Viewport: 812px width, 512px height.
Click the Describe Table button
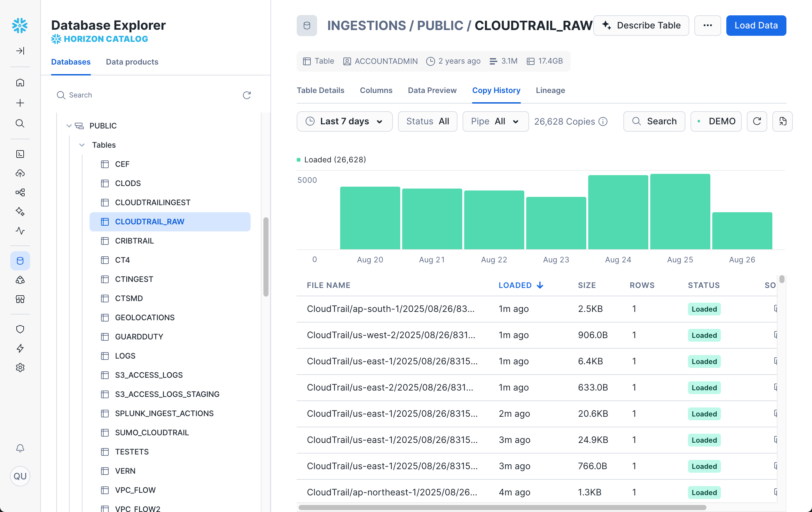click(641, 25)
